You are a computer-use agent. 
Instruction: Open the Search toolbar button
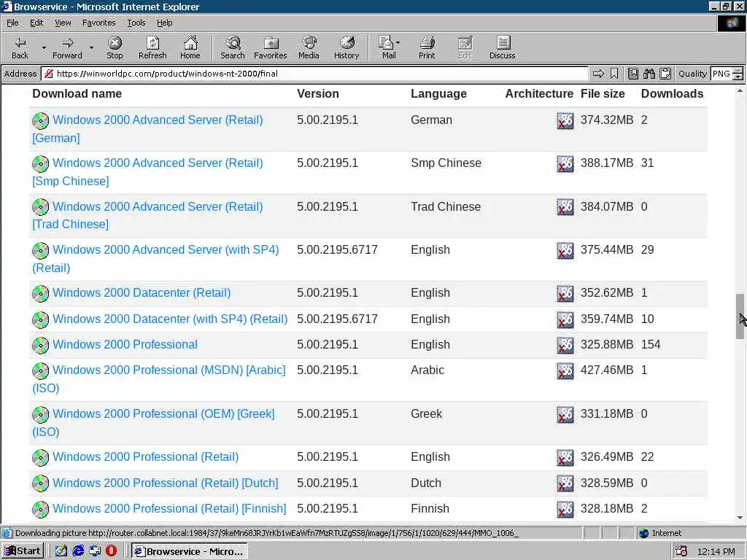(x=233, y=47)
